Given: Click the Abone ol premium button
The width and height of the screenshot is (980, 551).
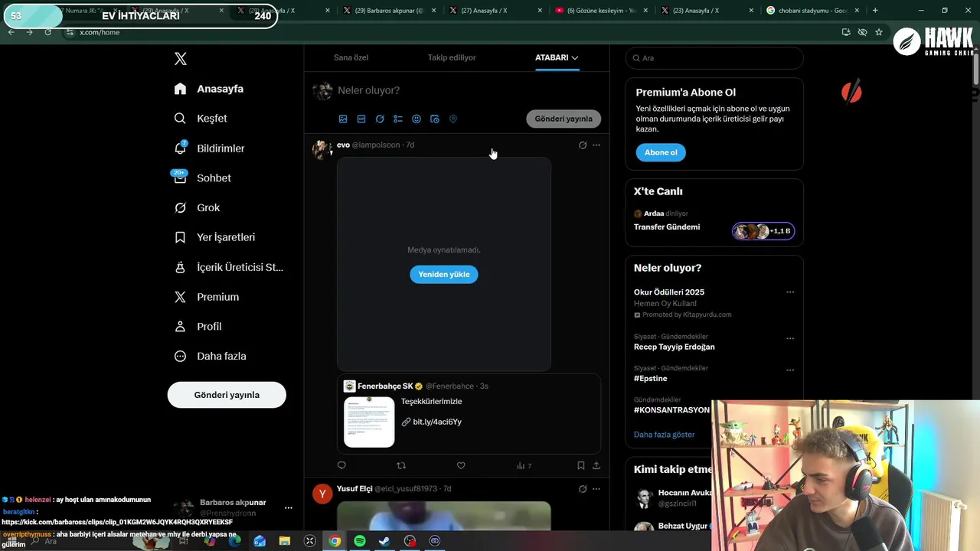Looking at the screenshot, I should pyautogui.click(x=661, y=152).
